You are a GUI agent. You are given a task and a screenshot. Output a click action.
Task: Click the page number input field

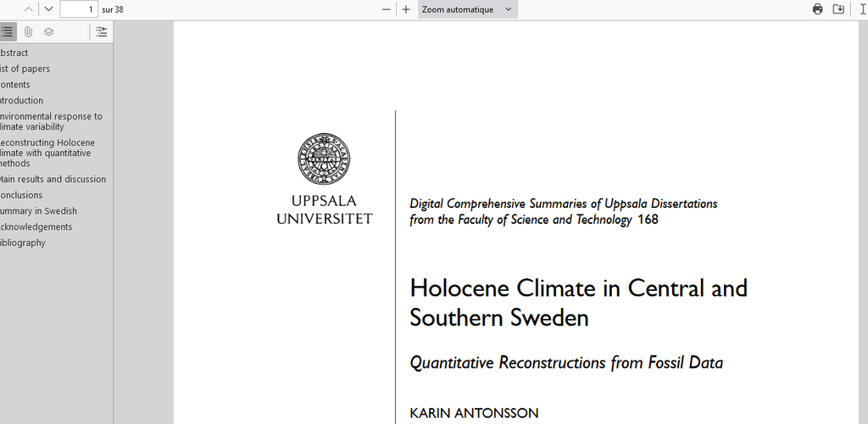coord(78,9)
